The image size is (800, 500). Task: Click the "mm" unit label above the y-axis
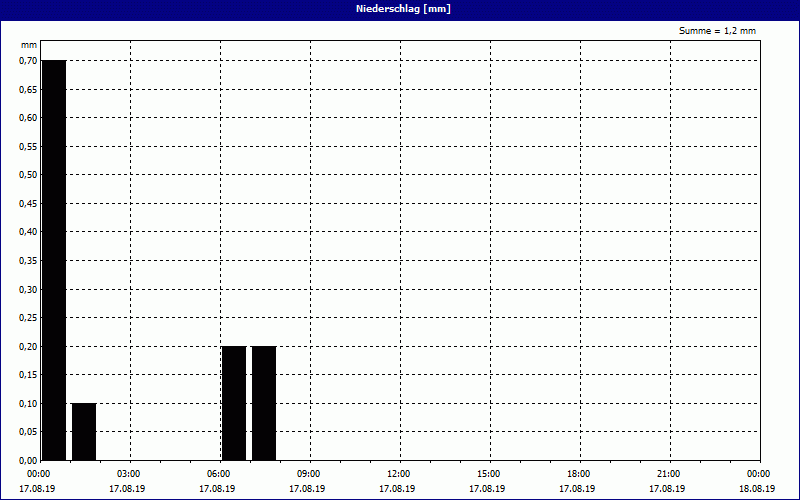[x=29, y=45]
